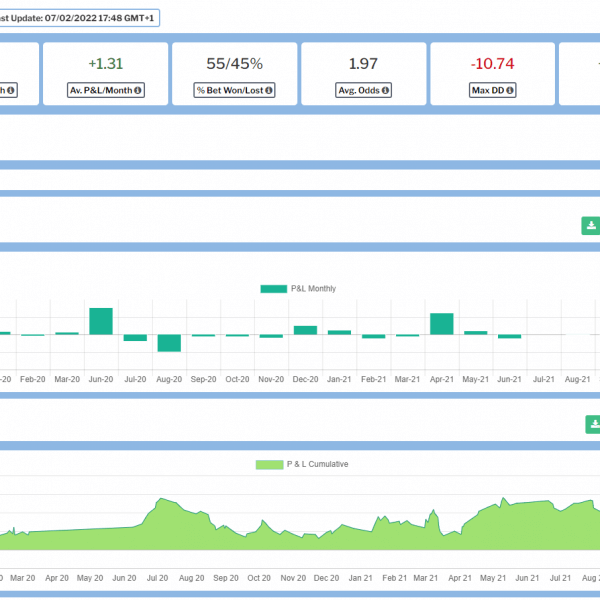Image resolution: width=600 pixels, height=600 pixels.
Task: Click the 55/45% bet won/lost value
Action: tap(235, 64)
